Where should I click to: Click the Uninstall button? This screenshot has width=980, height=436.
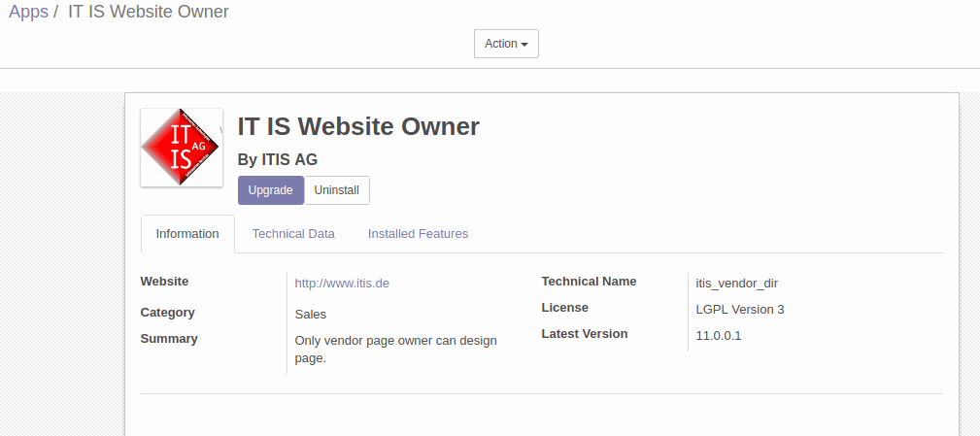point(337,190)
